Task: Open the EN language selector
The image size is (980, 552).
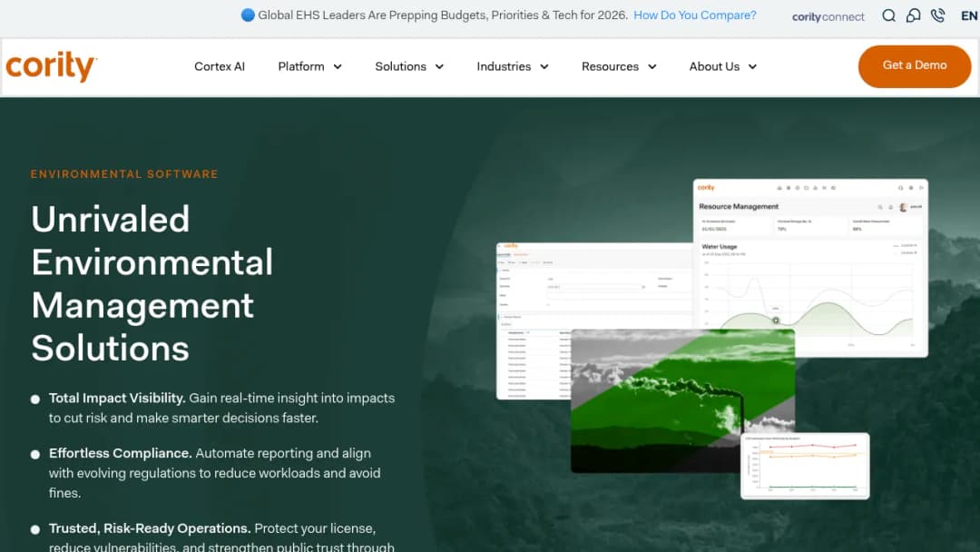Action: [x=969, y=16]
